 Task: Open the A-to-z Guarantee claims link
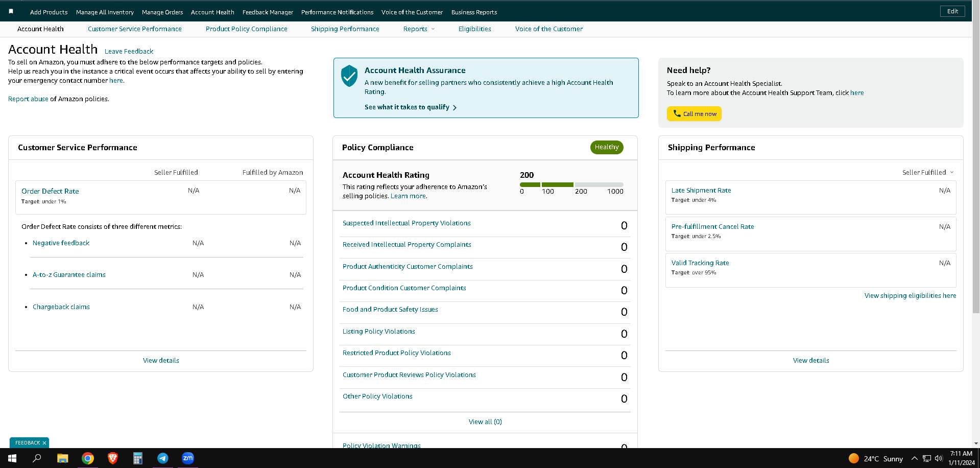(x=69, y=275)
